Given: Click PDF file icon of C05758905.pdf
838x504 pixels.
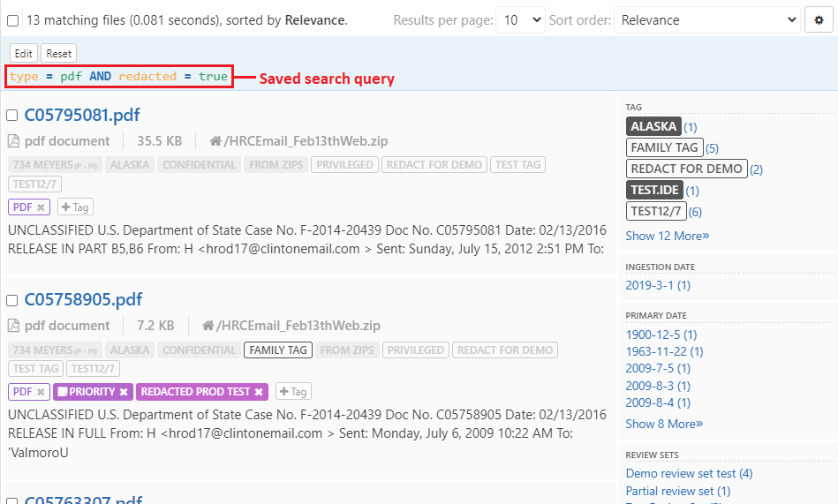Looking at the screenshot, I should pos(13,326).
